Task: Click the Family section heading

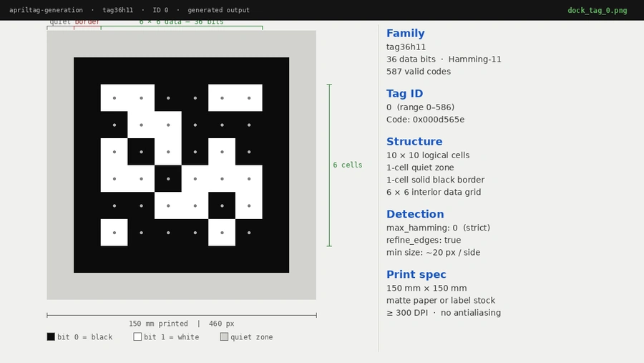Action: pyautogui.click(x=405, y=34)
